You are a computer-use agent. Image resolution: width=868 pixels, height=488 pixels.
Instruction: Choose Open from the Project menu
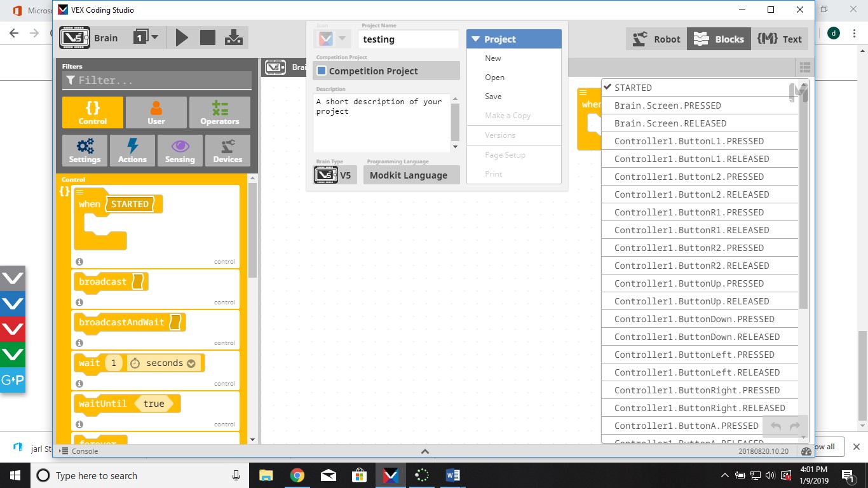494,77
